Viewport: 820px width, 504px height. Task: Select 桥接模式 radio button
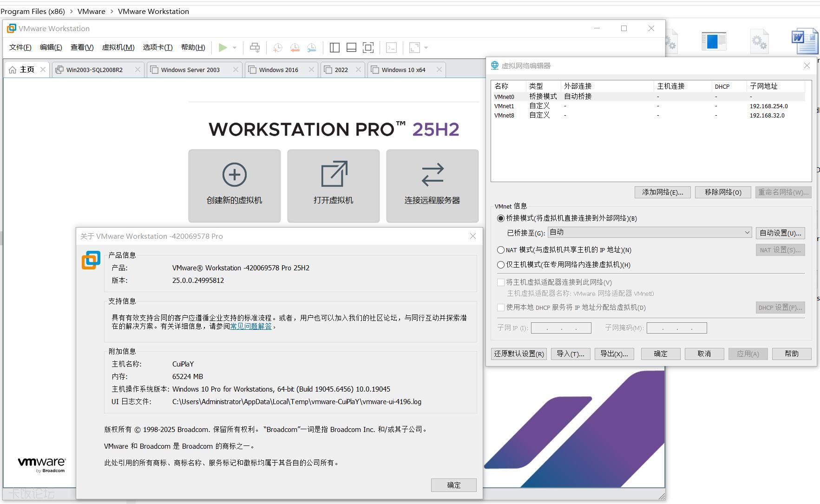point(501,218)
